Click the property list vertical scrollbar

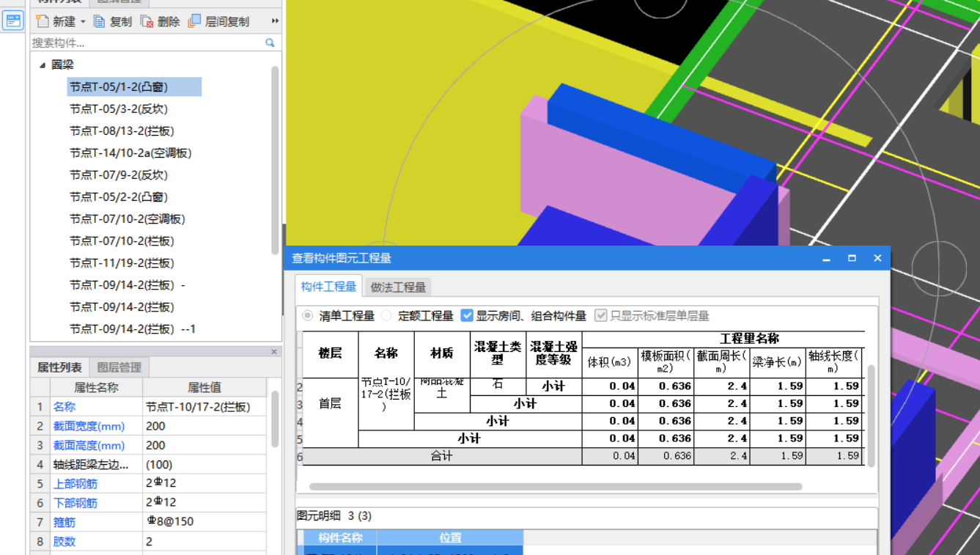pos(275,419)
